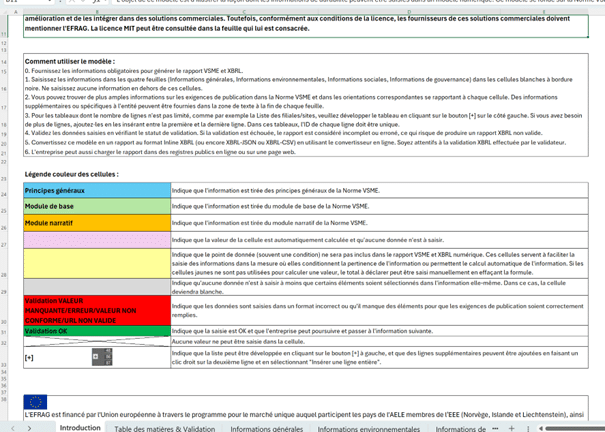
Task: Select the blue Principes généraux cell
Action: tap(96, 189)
